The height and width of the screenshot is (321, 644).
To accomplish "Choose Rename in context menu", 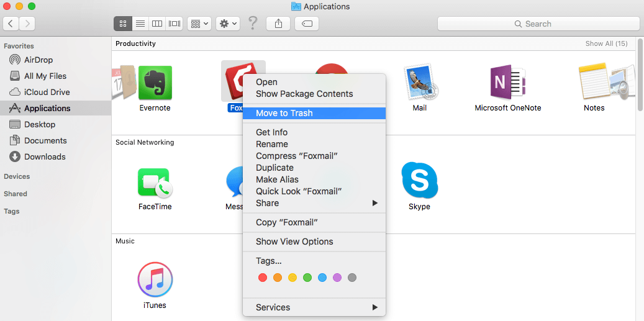I will (314, 145).
